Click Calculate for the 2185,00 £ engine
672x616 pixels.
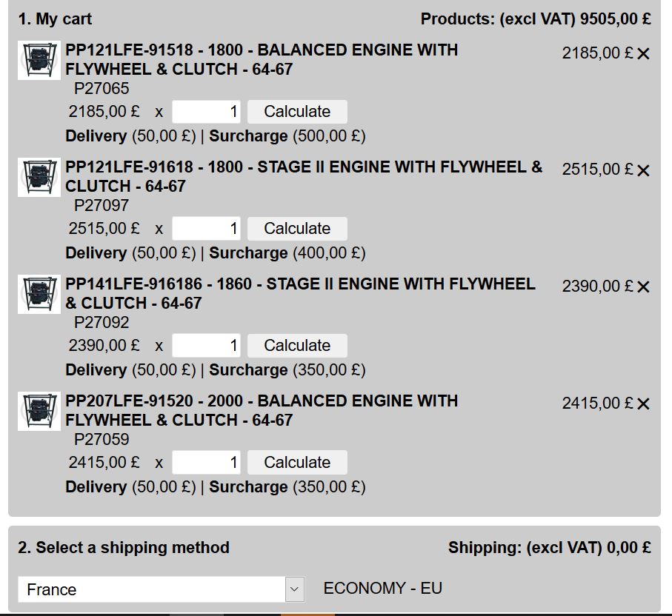[x=297, y=112]
